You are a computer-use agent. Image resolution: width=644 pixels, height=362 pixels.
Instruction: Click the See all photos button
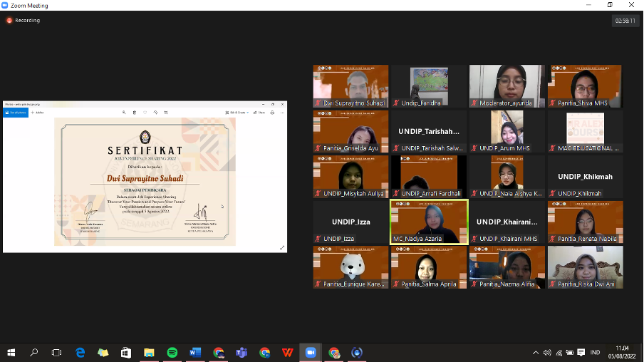[16, 113]
